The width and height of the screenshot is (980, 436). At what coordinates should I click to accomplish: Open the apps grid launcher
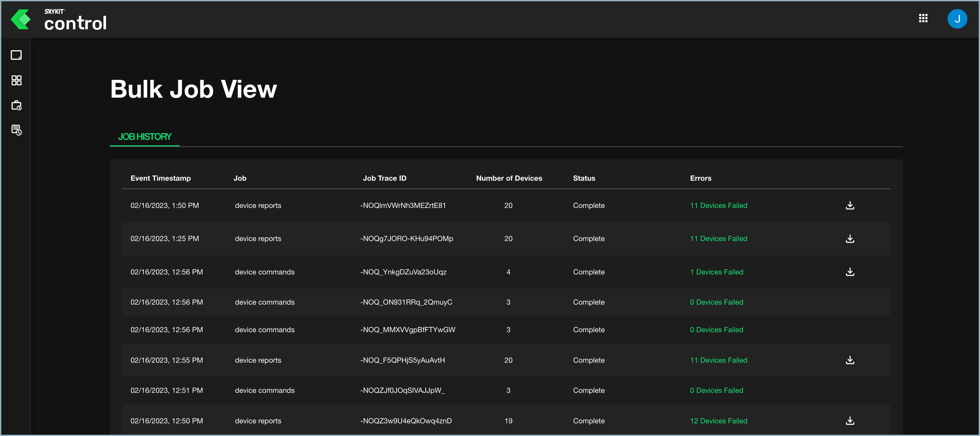[923, 18]
